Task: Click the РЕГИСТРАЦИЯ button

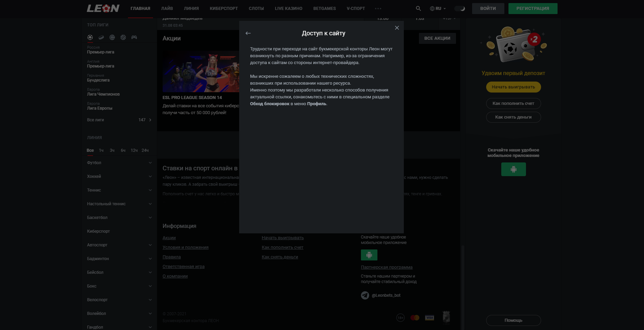Action: click(x=532, y=9)
